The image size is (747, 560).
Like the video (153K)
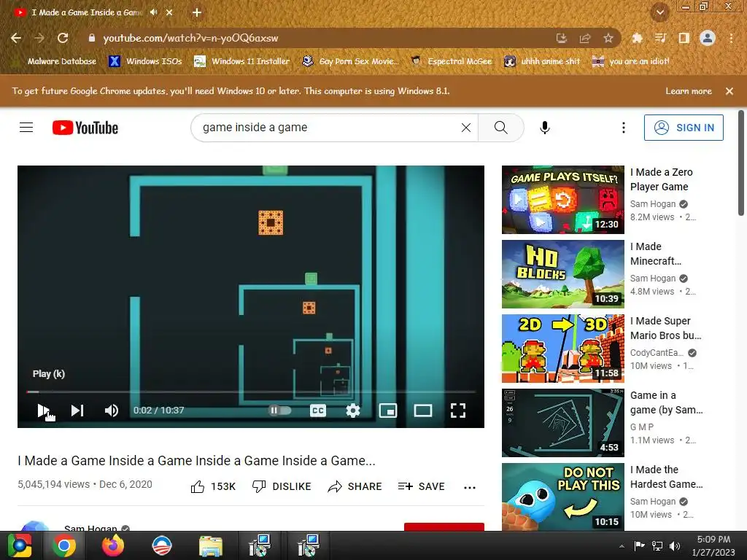tap(214, 486)
